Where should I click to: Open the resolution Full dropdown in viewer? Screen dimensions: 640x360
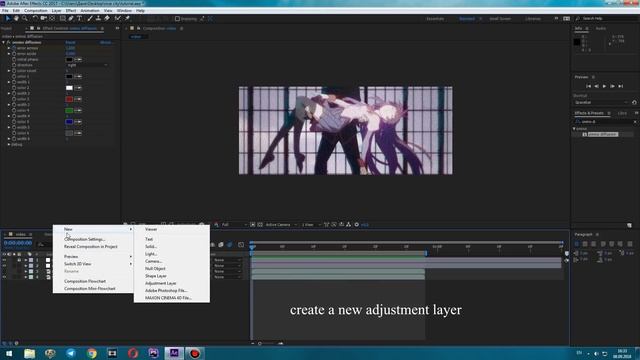coord(234,225)
